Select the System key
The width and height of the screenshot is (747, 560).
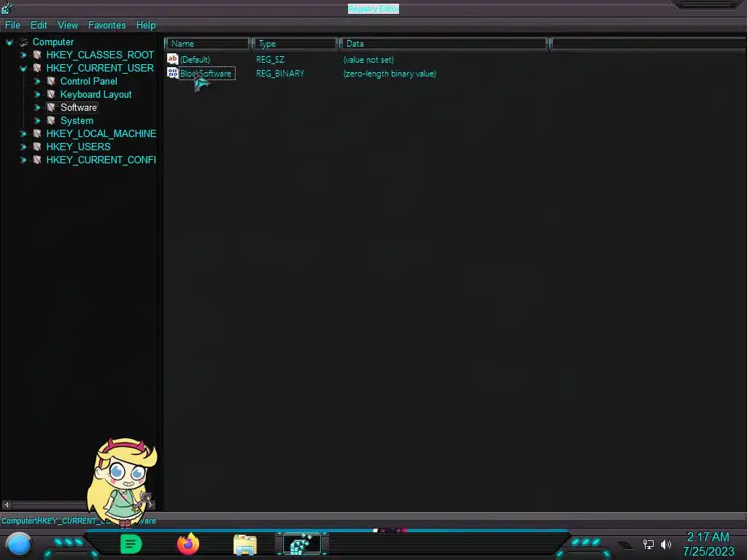click(x=77, y=121)
